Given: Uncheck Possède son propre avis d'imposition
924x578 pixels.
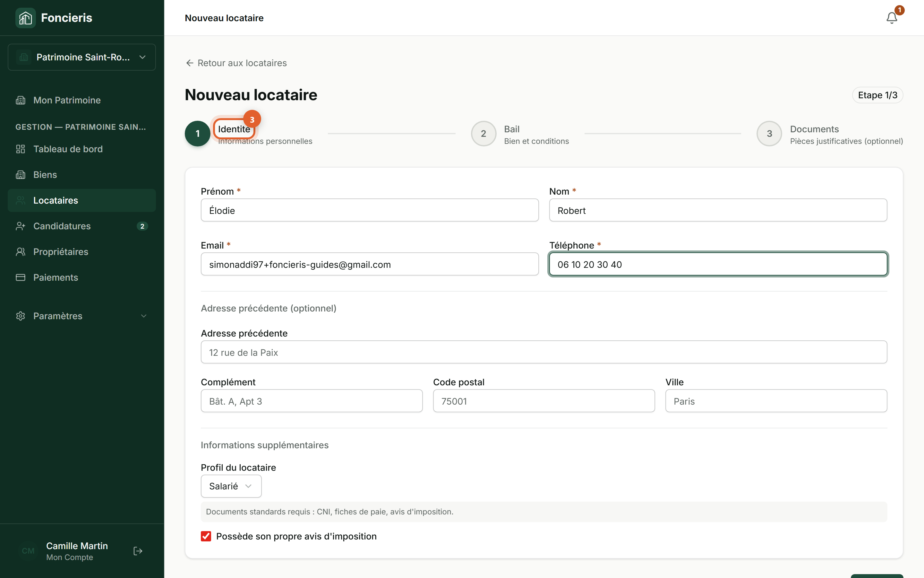Looking at the screenshot, I should click(206, 536).
